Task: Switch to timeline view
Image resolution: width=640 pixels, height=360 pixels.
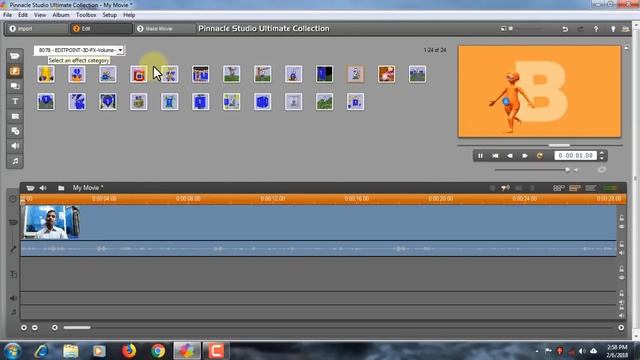Action: pos(575,188)
